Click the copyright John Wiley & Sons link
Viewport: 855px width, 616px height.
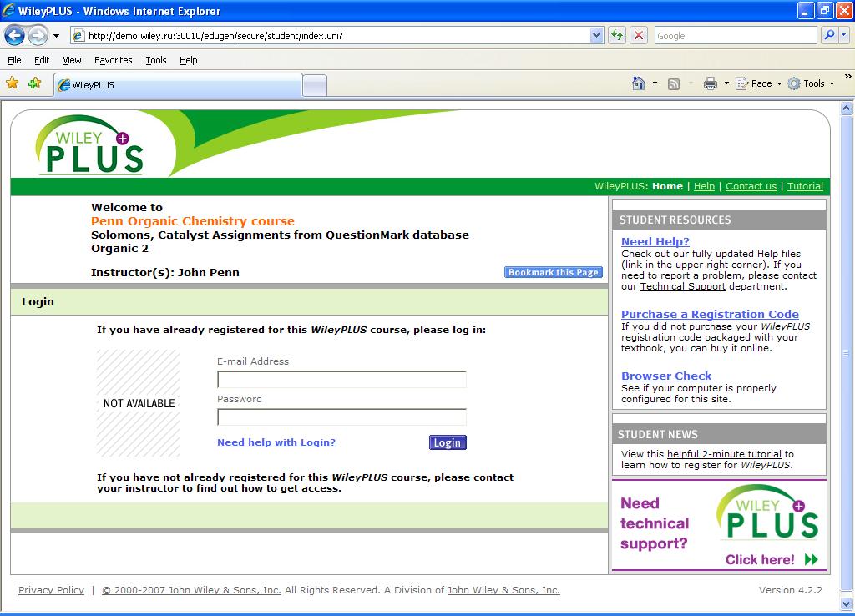(x=191, y=590)
